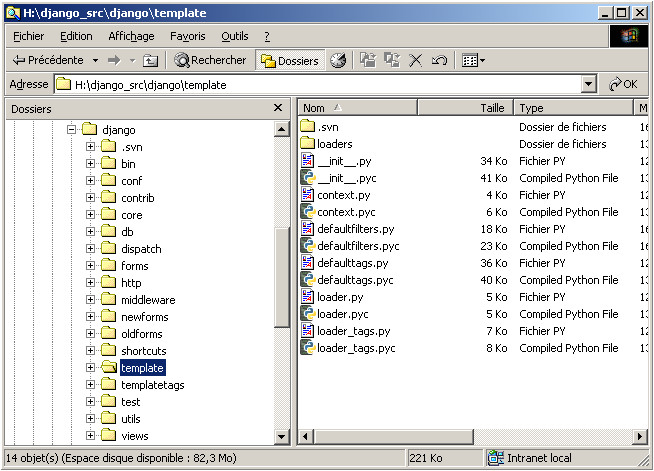This screenshot has width=654, height=471.
Task: Click the History clock toolbar icon
Action: pos(338,61)
